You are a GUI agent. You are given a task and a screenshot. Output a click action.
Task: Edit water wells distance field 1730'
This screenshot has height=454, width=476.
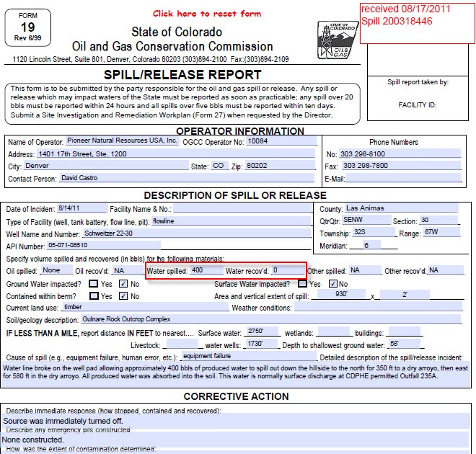pyautogui.click(x=262, y=343)
